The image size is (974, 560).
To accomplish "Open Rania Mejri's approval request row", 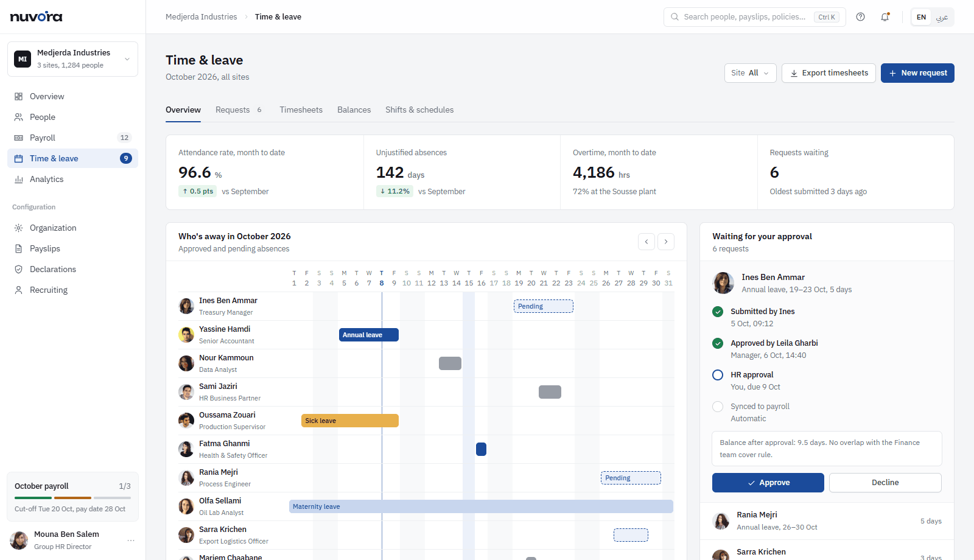I will pos(827,521).
